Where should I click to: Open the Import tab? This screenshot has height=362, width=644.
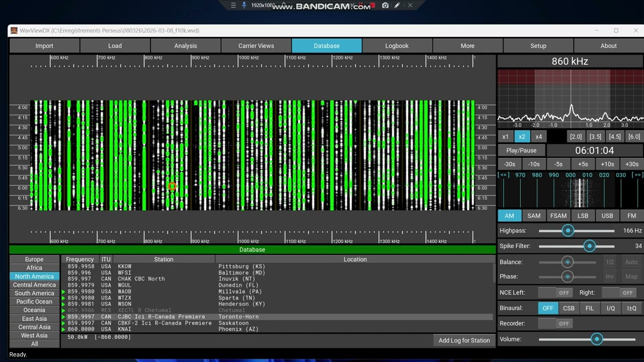(44, 46)
